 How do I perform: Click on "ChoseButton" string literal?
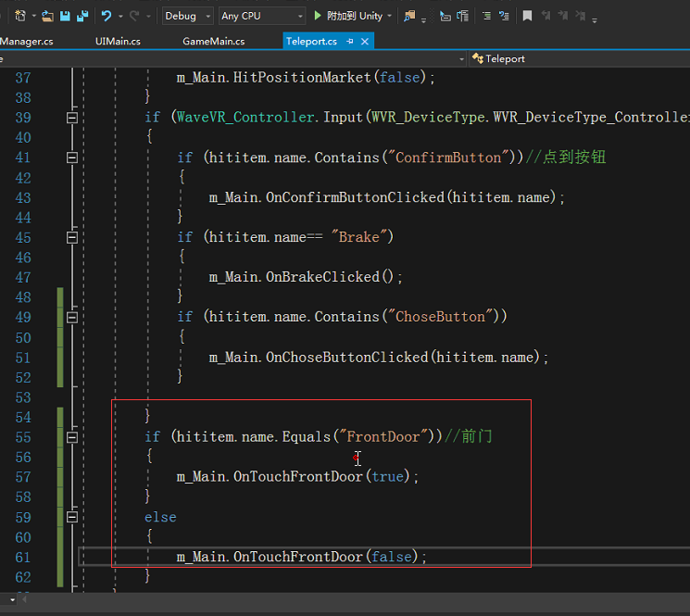[440, 317]
